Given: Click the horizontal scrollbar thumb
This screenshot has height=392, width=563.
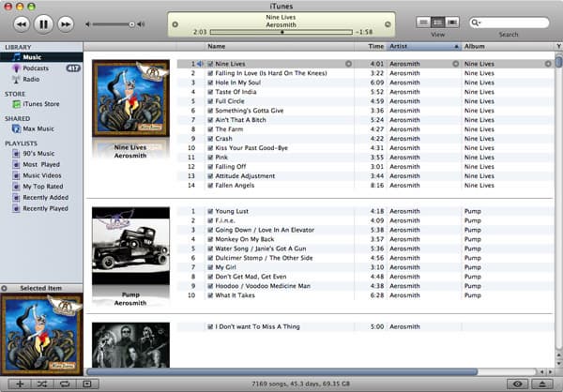Looking at the screenshot, I should click(282, 372).
